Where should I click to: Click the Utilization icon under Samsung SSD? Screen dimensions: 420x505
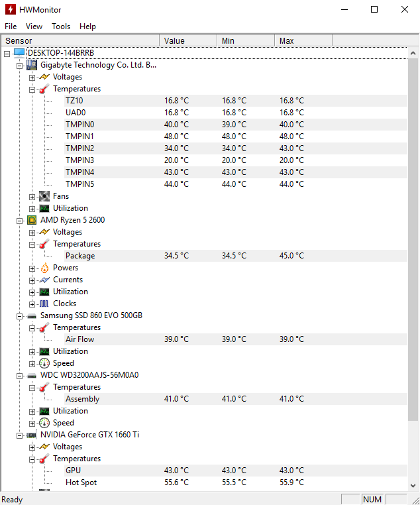[x=44, y=351]
